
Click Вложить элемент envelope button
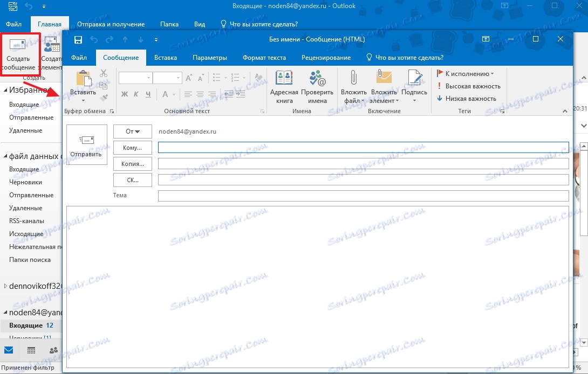point(384,87)
